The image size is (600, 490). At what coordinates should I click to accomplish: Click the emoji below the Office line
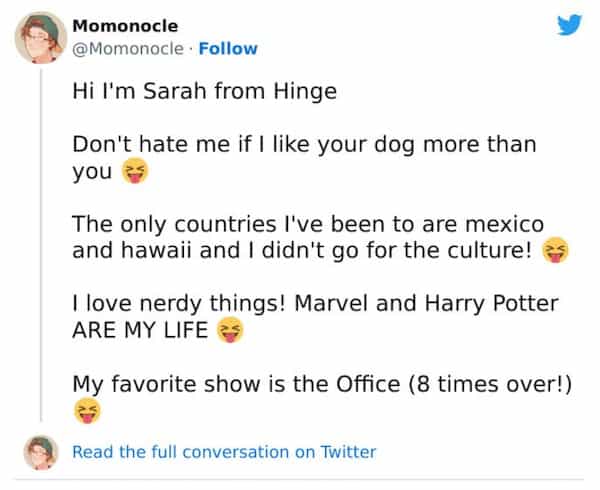pos(86,409)
